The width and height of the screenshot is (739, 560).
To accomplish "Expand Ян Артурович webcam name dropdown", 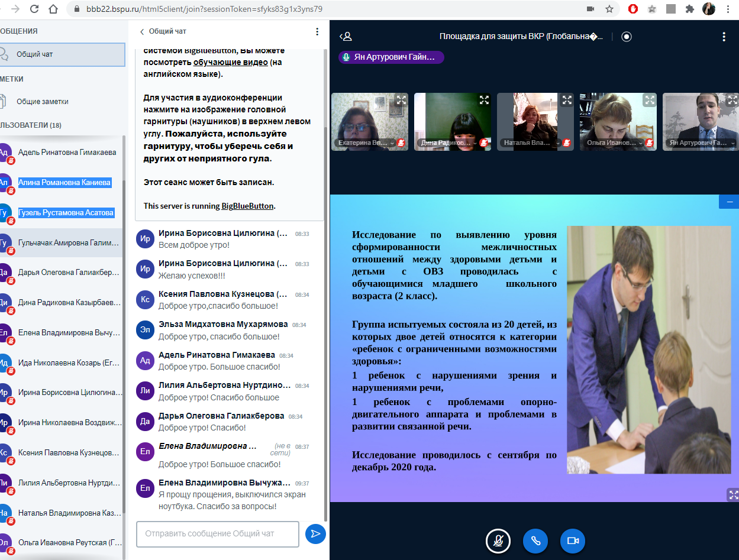I will [x=732, y=143].
